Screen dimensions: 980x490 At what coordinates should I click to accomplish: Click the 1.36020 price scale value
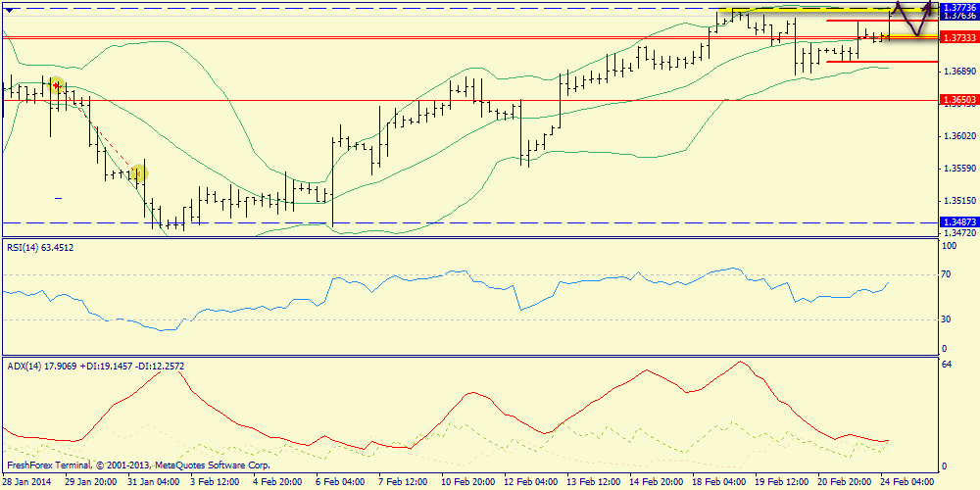959,135
